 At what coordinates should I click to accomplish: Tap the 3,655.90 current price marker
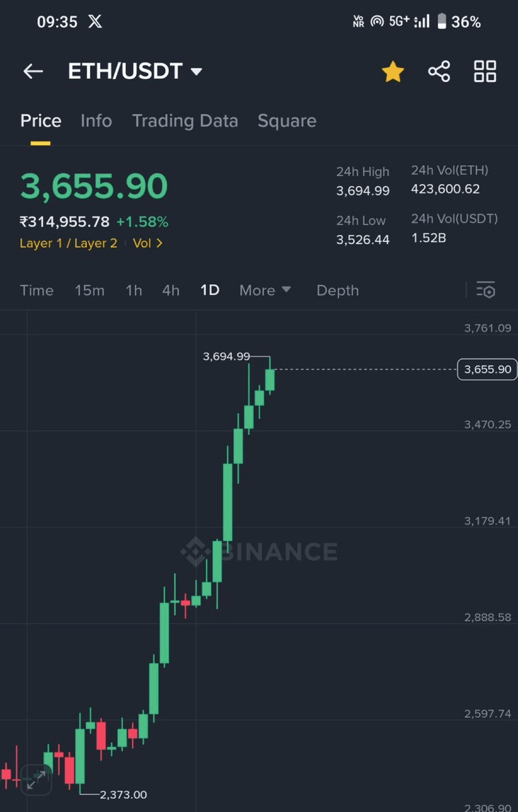coord(488,369)
